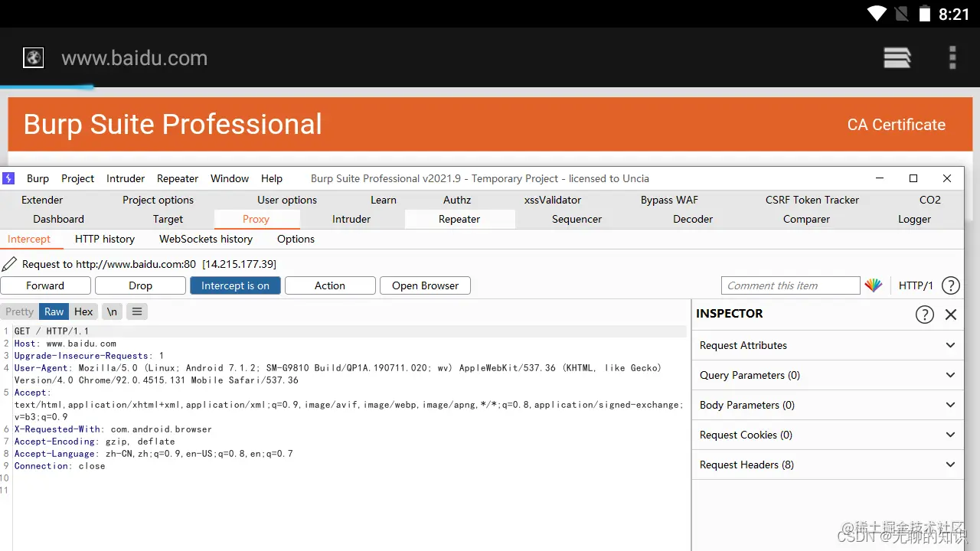Screen dimensions: 980x551
Task: Switch to the Bypass WAF tab
Action: pos(669,200)
